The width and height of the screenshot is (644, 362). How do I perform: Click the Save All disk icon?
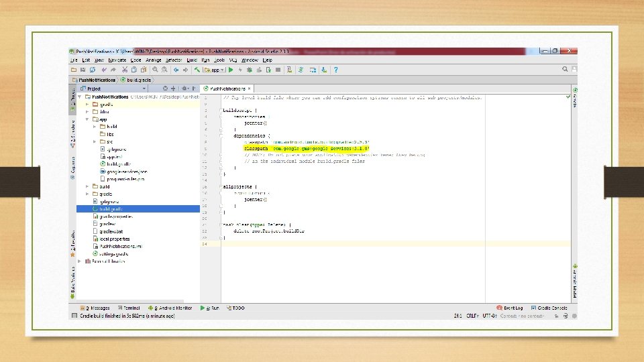point(83,70)
